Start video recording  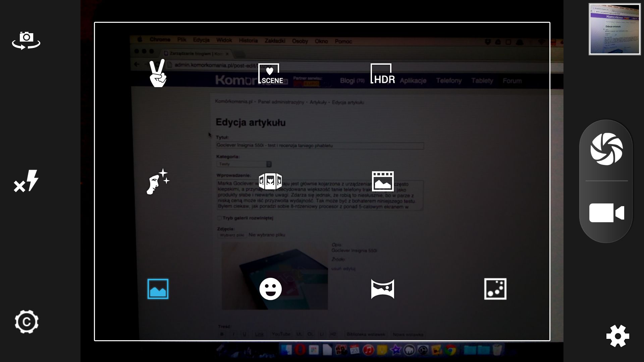[606, 214]
